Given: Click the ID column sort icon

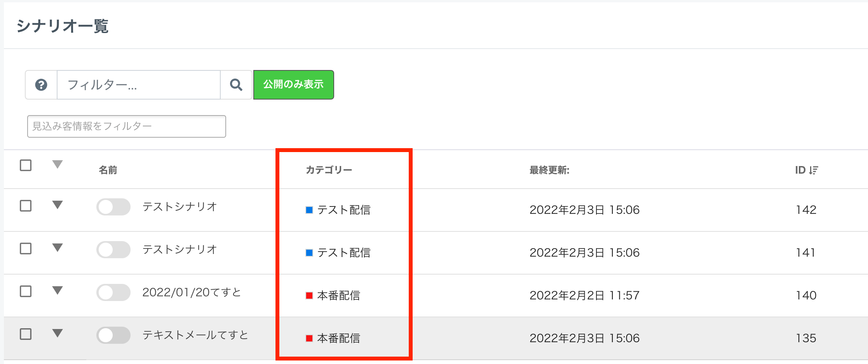Looking at the screenshot, I should click(x=814, y=170).
